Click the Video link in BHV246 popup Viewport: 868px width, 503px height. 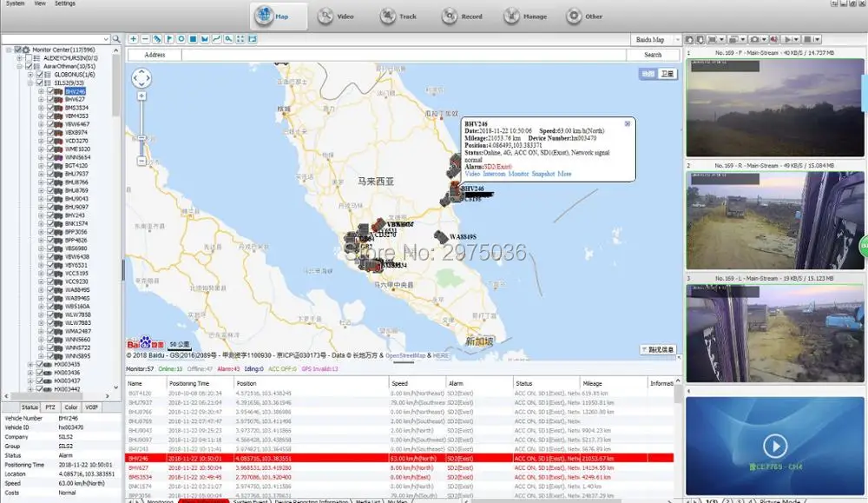click(472, 174)
